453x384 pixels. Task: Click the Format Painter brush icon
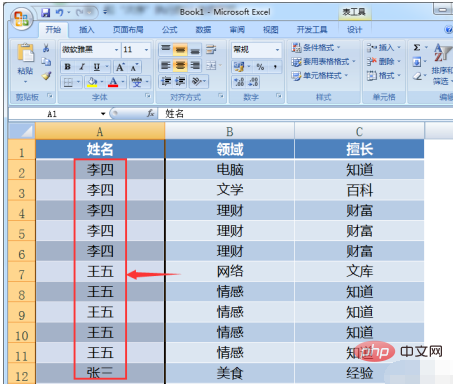click(x=46, y=76)
